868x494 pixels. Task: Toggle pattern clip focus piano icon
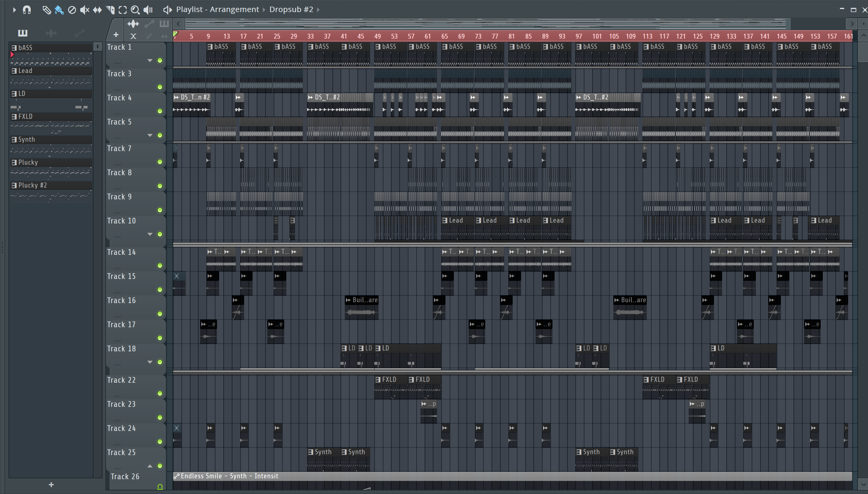(x=164, y=24)
